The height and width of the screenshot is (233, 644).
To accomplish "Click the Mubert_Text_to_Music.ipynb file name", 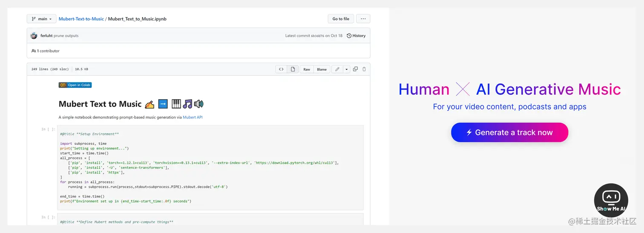I will (137, 19).
